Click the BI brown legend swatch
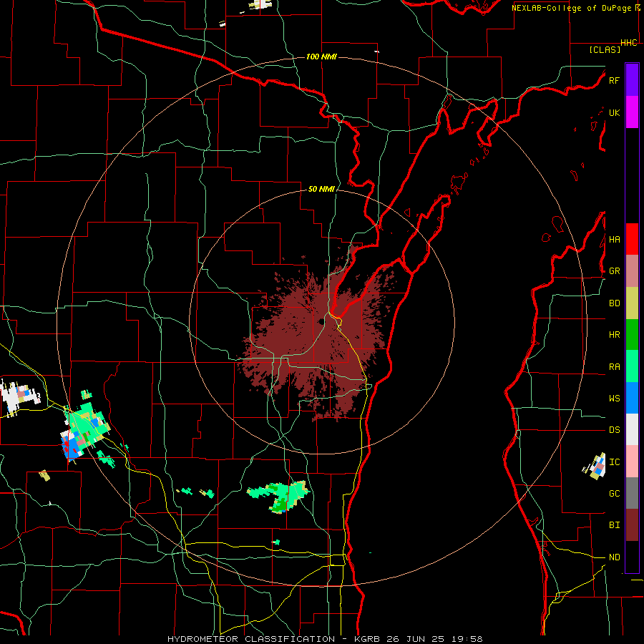Viewport: 644px width, 644px height. [632, 525]
